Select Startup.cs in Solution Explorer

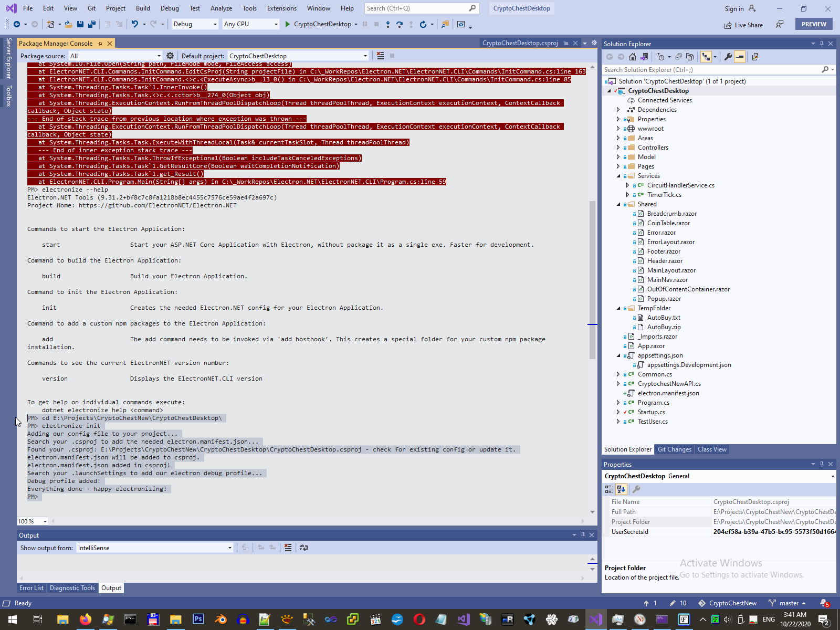(651, 412)
